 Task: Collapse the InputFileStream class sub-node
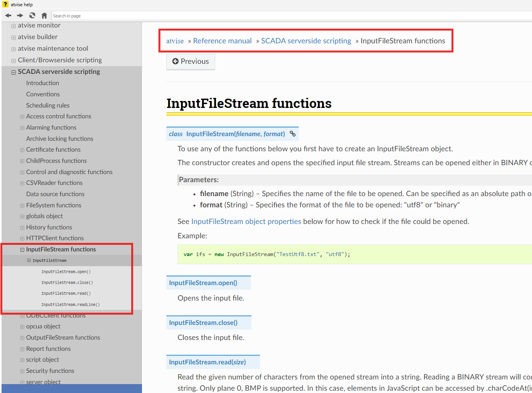point(29,260)
